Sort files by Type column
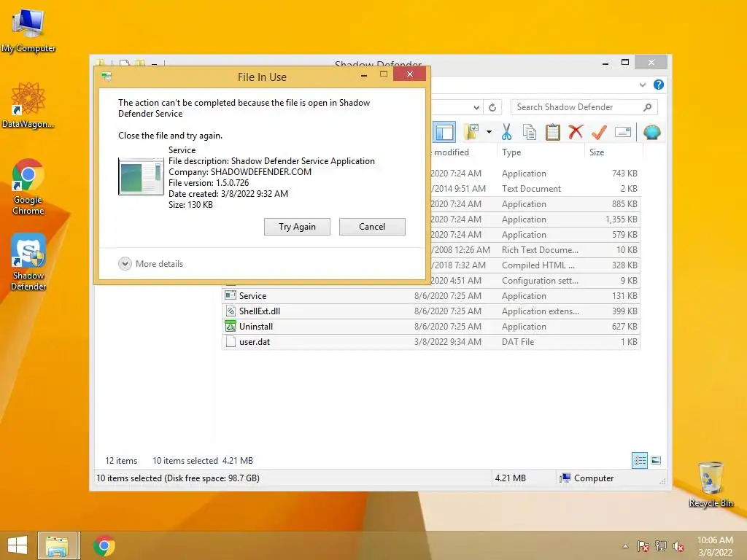 pos(541,152)
